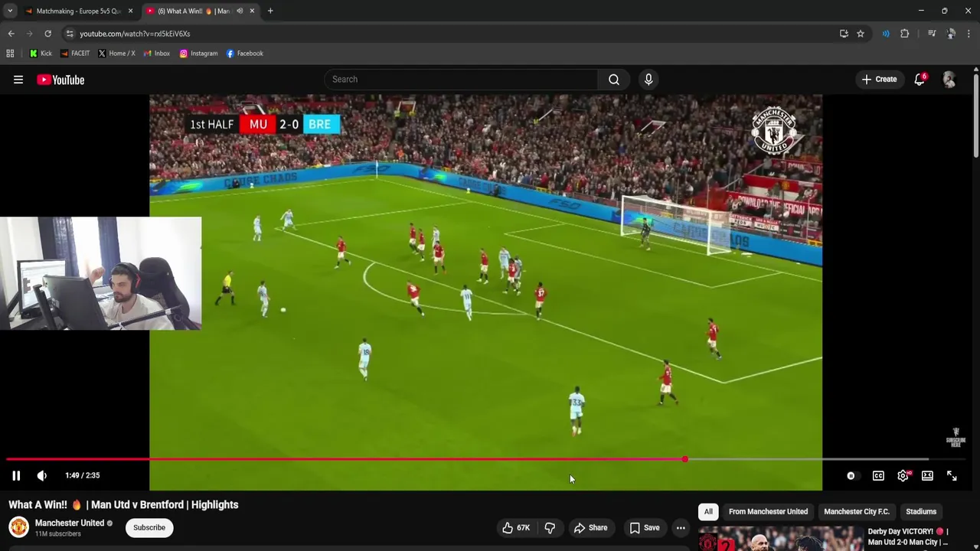Viewport: 980px width, 551px height.
Task: Click the blue extension toolbar icon
Action: coord(886,34)
